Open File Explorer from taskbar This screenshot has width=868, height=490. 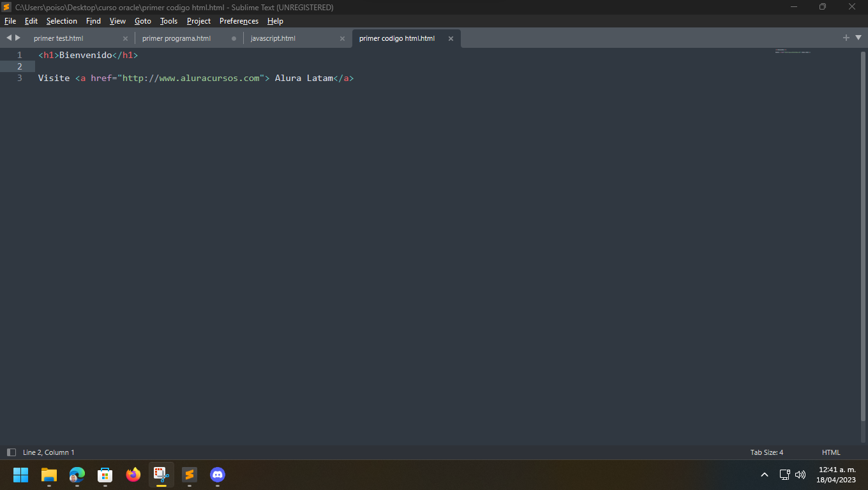click(49, 475)
